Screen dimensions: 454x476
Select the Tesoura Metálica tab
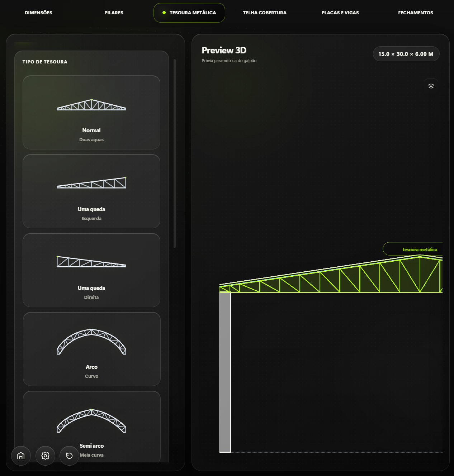[x=189, y=13]
